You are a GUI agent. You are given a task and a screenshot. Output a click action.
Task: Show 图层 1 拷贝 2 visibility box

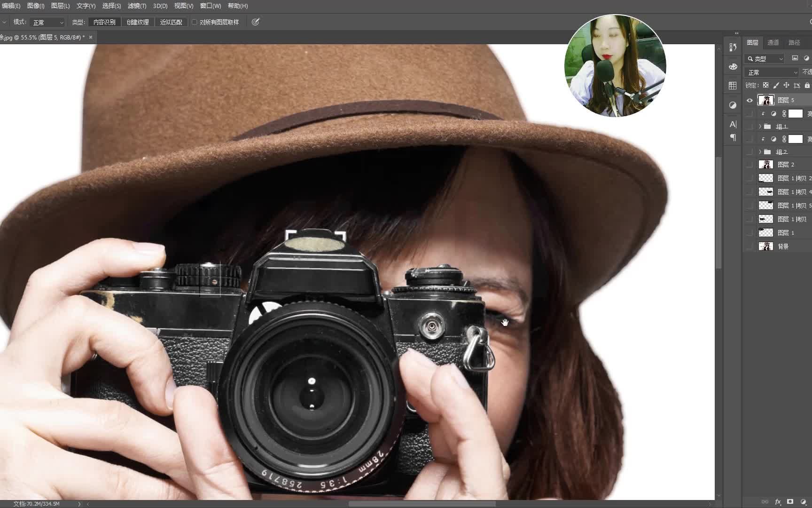(750, 178)
